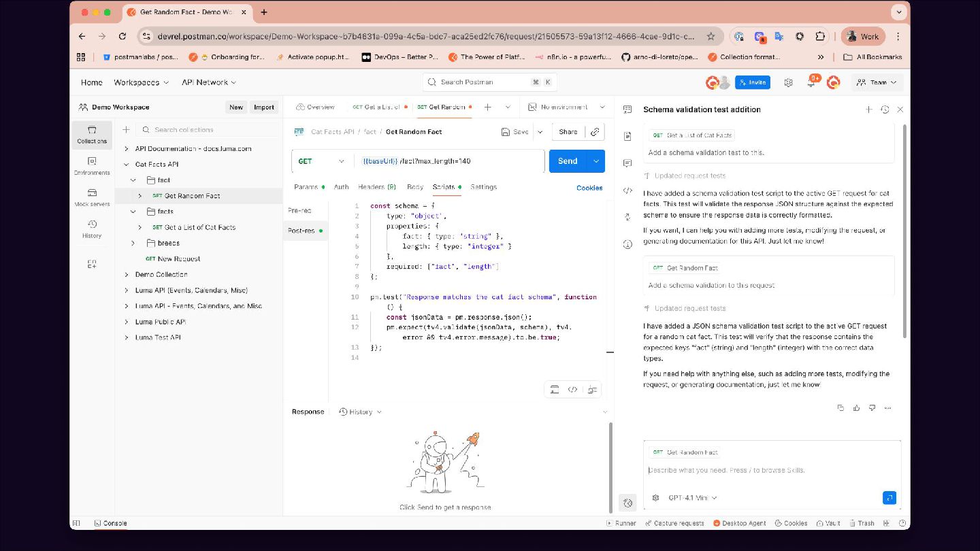The image size is (980, 551).
Task: Click the plus icon to create a collection
Action: point(126,129)
